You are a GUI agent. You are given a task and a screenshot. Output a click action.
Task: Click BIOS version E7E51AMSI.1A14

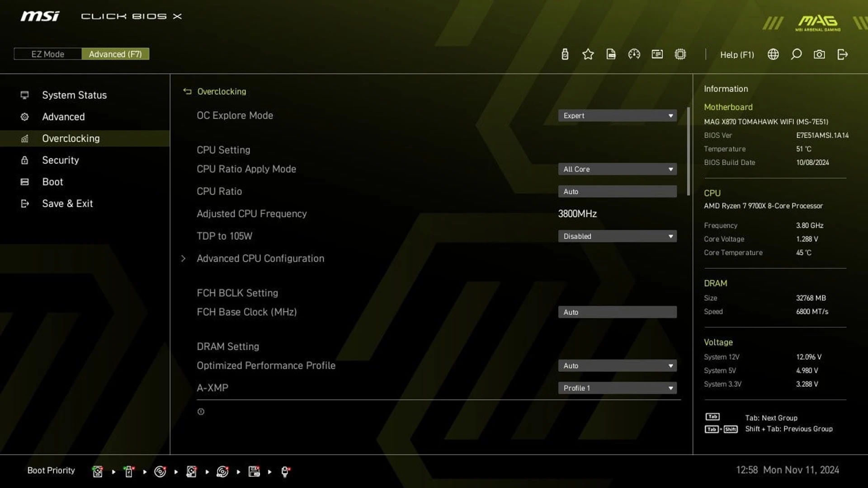pos(822,136)
